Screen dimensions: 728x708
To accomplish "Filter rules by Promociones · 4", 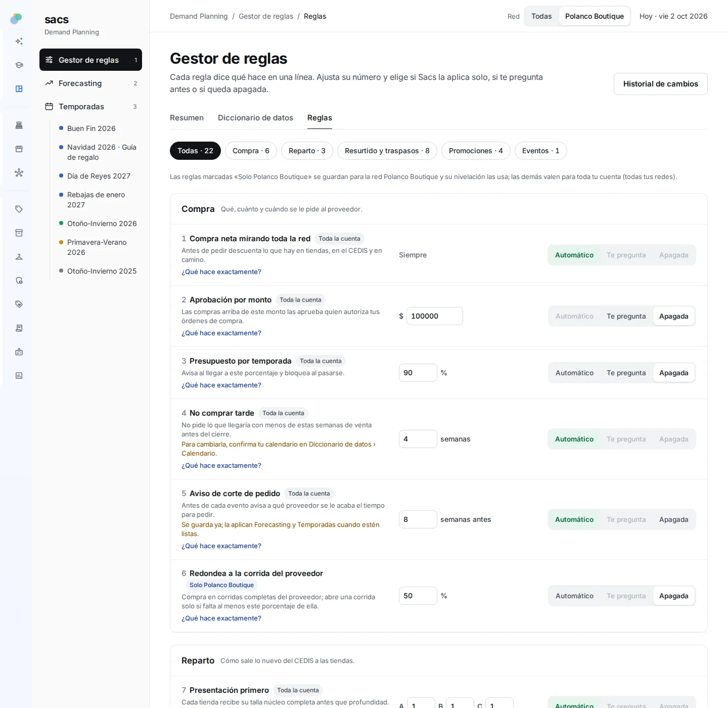I will pyautogui.click(x=476, y=151).
